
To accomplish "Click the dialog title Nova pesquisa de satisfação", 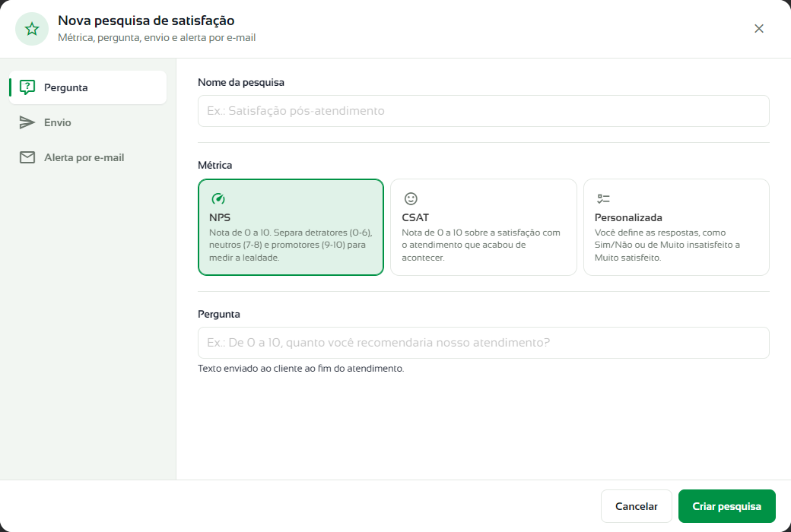I will pyautogui.click(x=146, y=21).
